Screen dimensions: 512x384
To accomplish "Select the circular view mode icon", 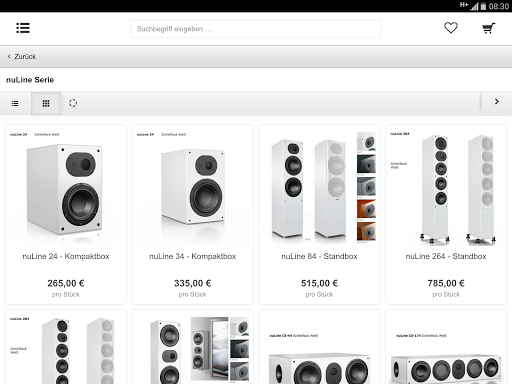I will (x=73, y=103).
